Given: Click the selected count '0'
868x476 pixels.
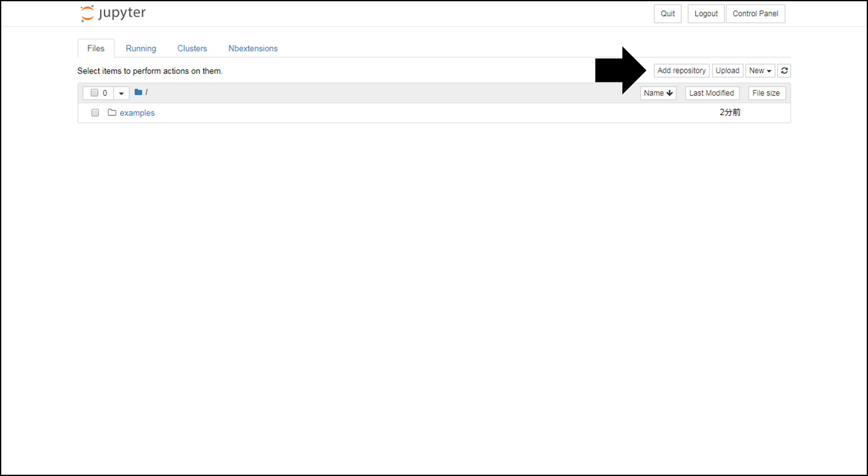Looking at the screenshot, I should click(105, 93).
